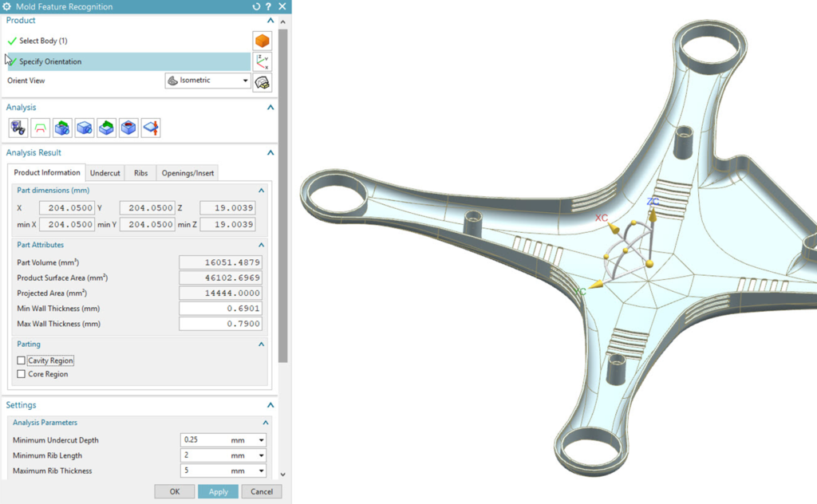
Task: Click the Apply button
Action: [219, 491]
